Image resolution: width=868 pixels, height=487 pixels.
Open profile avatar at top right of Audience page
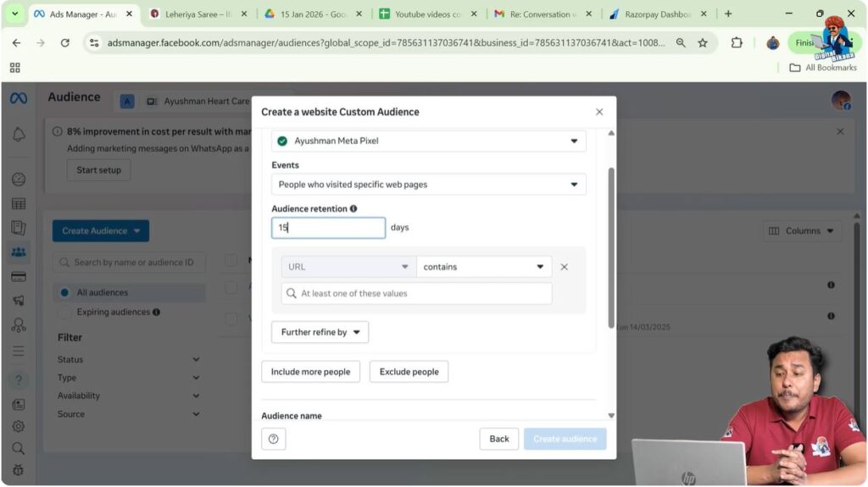[x=841, y=100]
